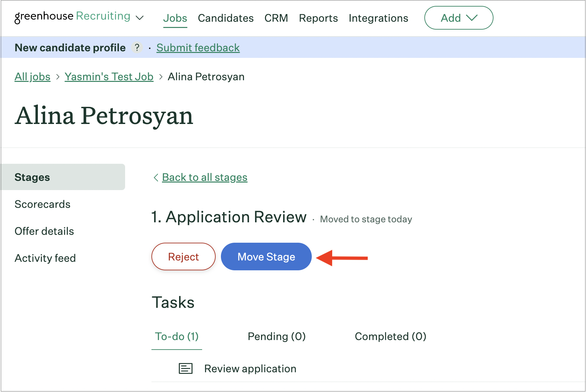Click Back to all stages link

tap(204, 177)
